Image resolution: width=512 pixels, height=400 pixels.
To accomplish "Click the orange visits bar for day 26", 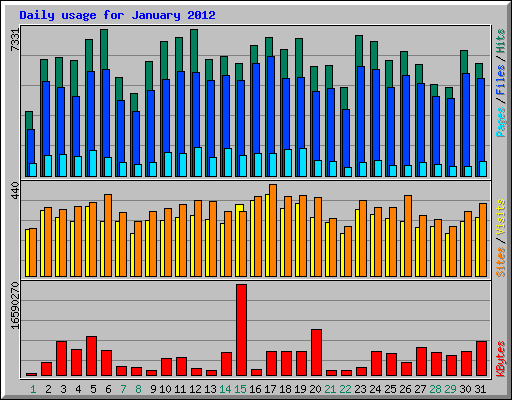I will [408, 236].
